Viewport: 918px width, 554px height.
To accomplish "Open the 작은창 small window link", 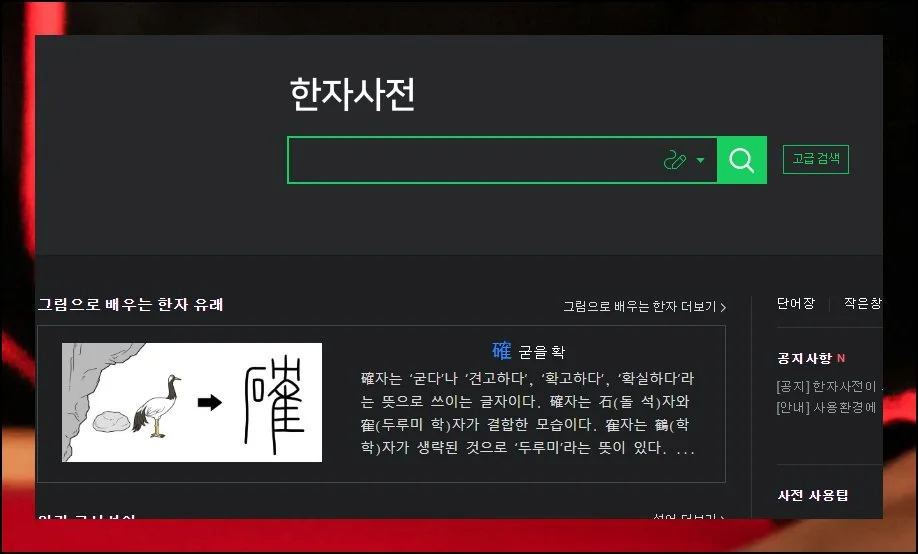I will pos(862,303).
